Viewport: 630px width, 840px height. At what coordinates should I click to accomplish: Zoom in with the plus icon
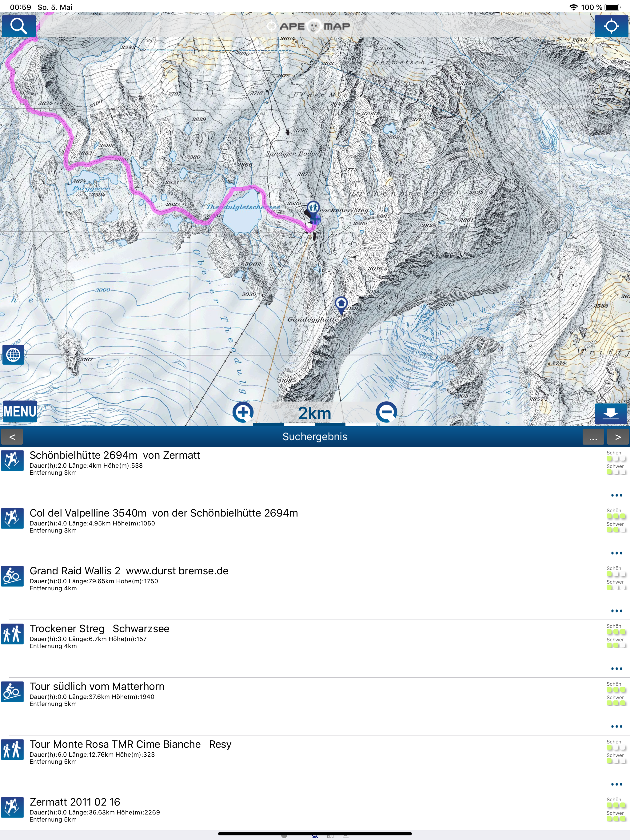point(243,412)
